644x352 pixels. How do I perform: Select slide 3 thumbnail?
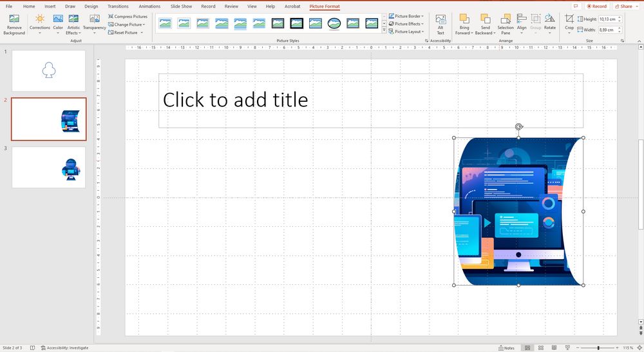pyautogui.click(x=48, y=168)
